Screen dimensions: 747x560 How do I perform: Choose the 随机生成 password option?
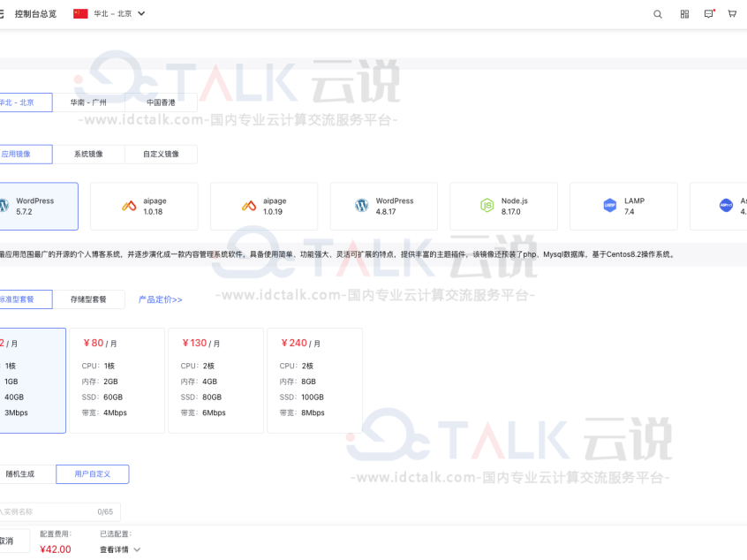click(26, 474)
